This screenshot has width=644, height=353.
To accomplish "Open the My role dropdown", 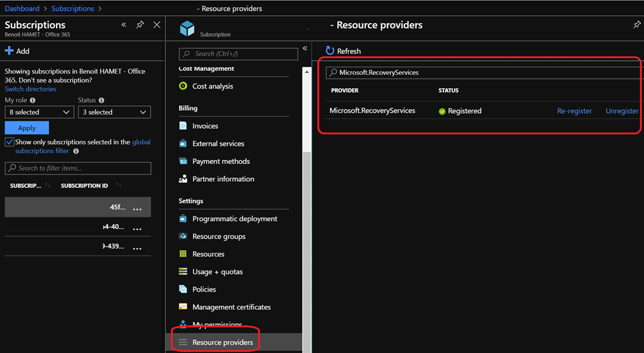I will coord(39,112).
